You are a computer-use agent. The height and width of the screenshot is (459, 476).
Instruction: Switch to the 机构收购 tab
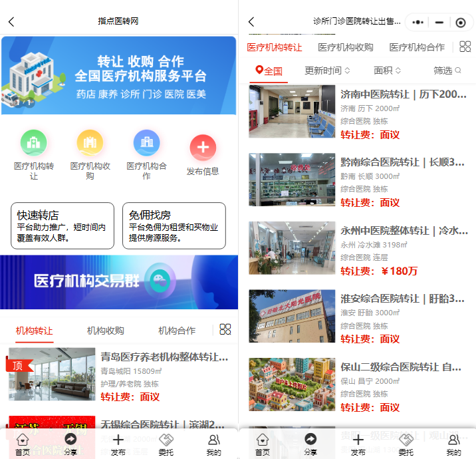105,331
